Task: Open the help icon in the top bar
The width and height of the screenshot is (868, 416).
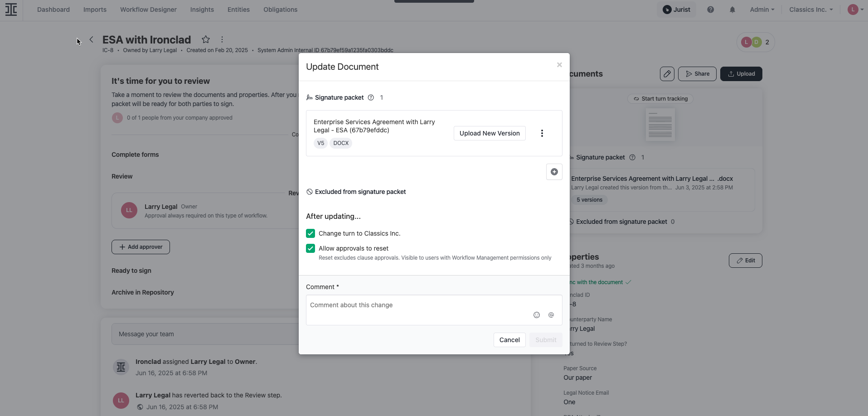Action: point(710,9)
